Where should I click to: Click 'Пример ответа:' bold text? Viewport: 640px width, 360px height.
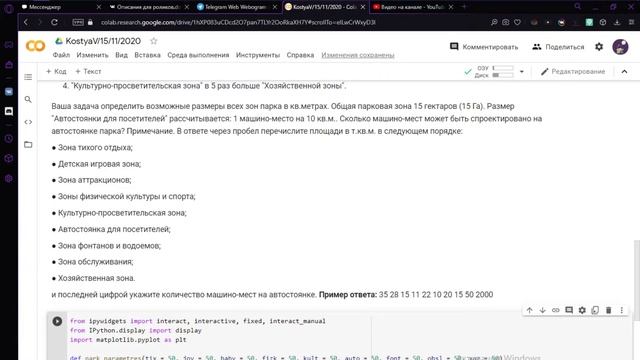348,294
